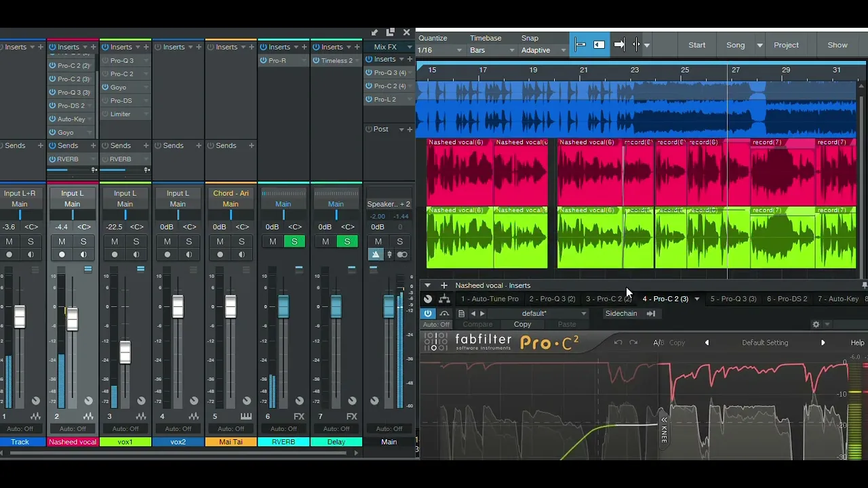The height and width of the screenshot is (488, 868).
Task: Toggle the autoscroll arrow icon
Action: pos(619,45)
